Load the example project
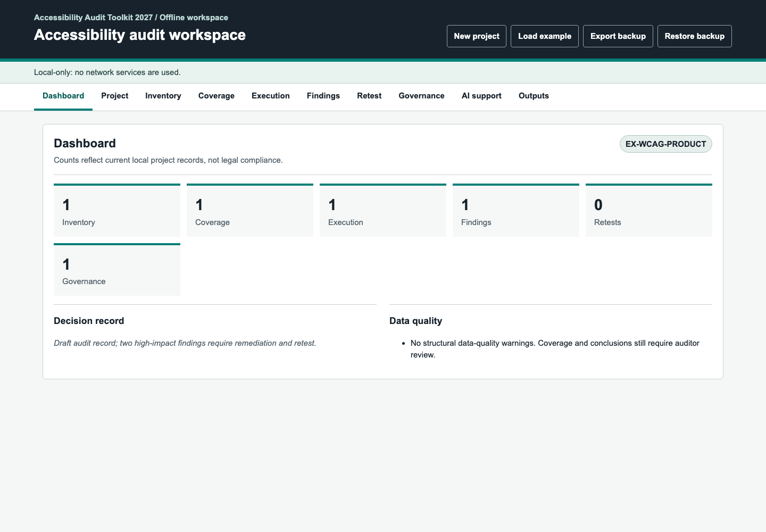The height and width of the screenshot is (532, 766). point(545,36)
